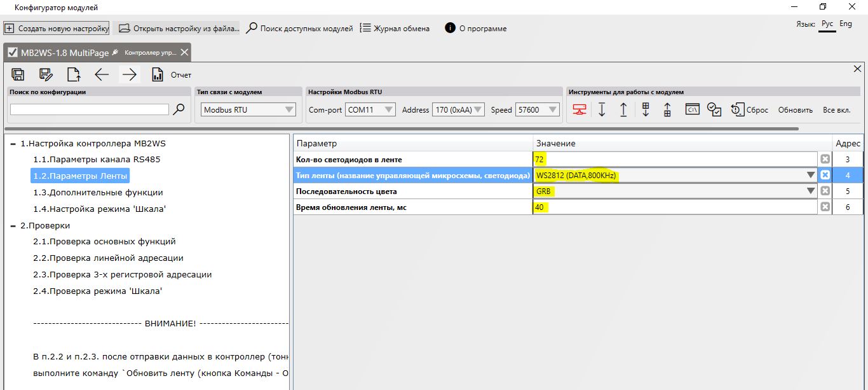Open the Отчет report icon
The image size is (868, 390).
tap(158, 74)
